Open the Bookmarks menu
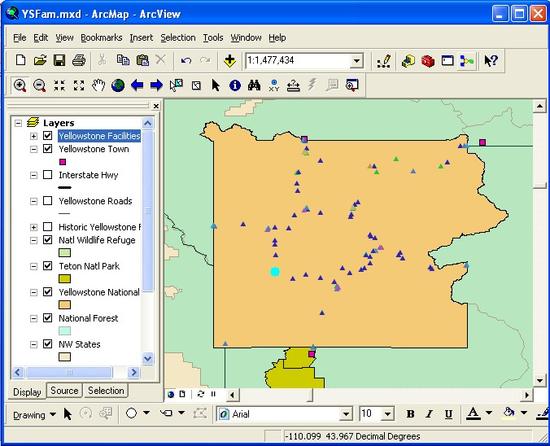 tap(101, 38)
